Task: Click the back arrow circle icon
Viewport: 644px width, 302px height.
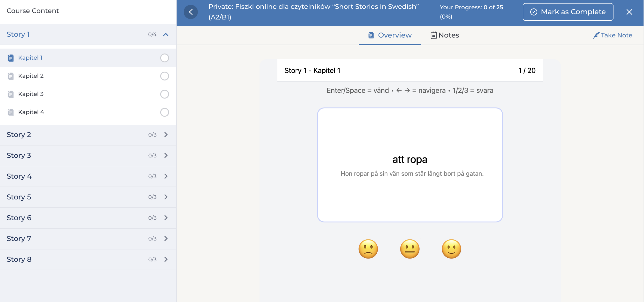Action: [191, 12]
